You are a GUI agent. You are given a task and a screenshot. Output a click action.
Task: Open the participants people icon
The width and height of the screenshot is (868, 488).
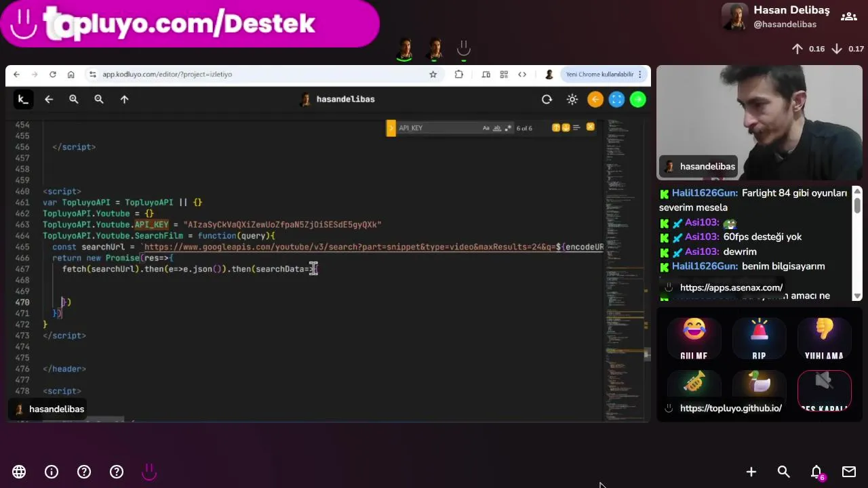(848, 17)
